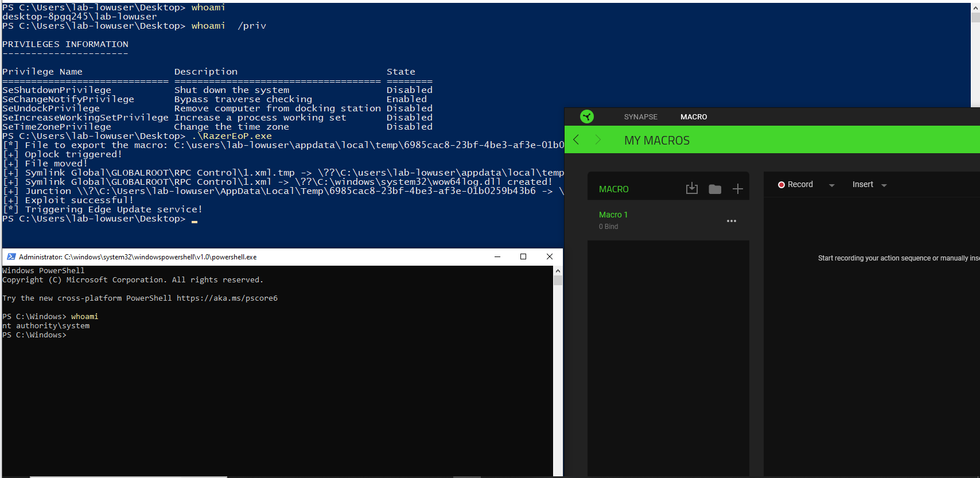Add a new macro with the plus icon
Screen dimensions: 980x478
click(738, 189)
